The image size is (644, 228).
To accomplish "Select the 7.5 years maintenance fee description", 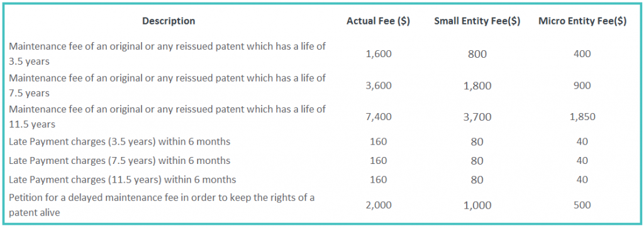I will [167, 85].
